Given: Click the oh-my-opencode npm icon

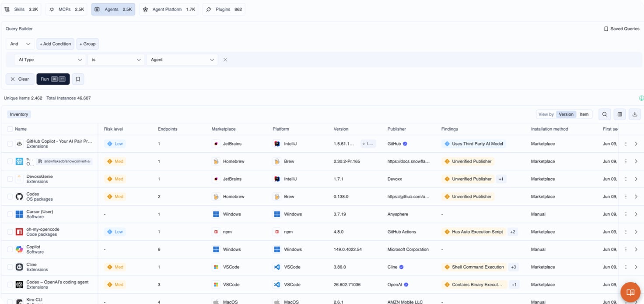Looking at the screenshot, I should 19,232.
